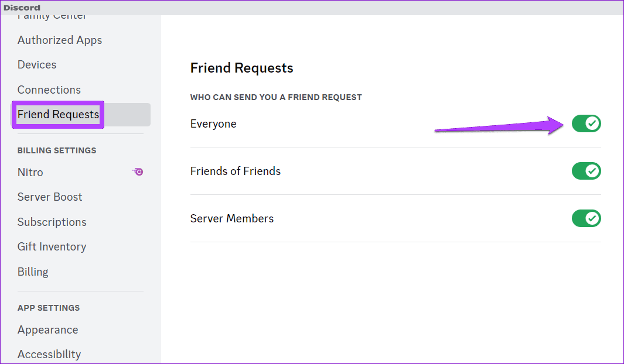Turn off Server Members friend requests
This screenshot has height=364, width=624.
coord(586,218)
